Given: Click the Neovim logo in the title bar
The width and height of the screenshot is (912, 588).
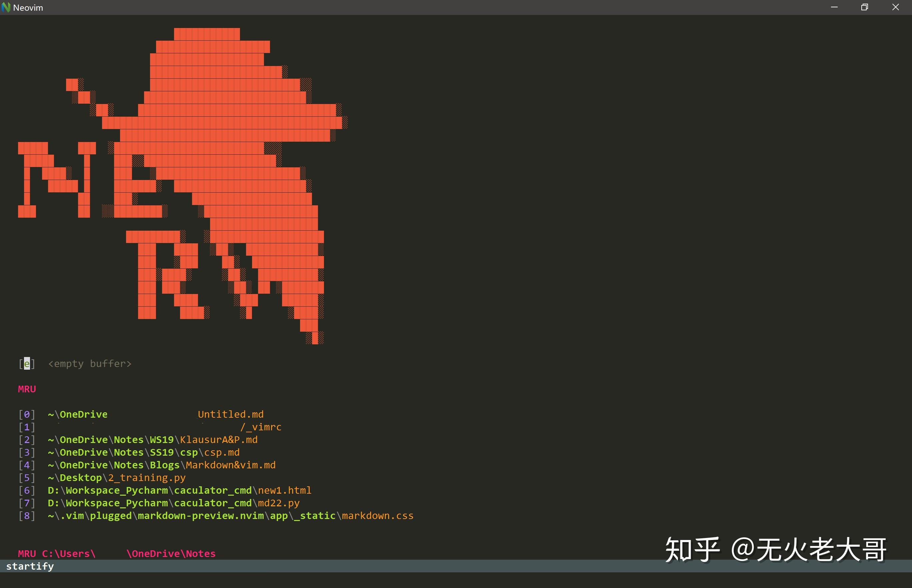Looking at the screenshot, I should tap(6, 7).
